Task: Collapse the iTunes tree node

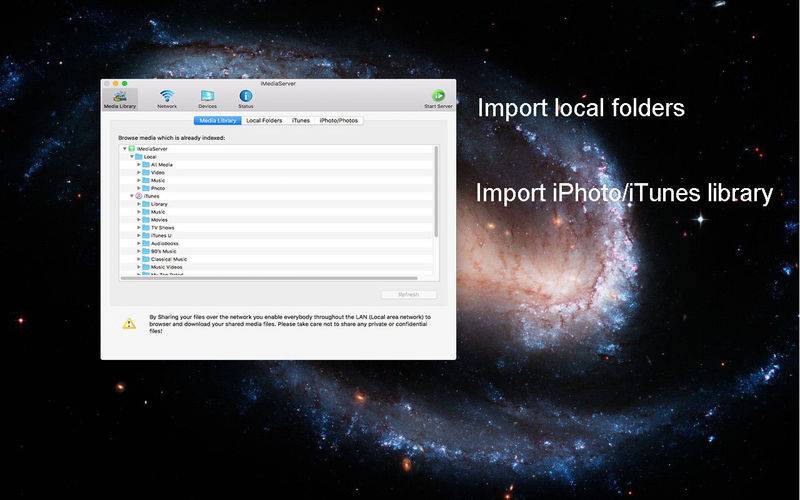Action: 132,196
